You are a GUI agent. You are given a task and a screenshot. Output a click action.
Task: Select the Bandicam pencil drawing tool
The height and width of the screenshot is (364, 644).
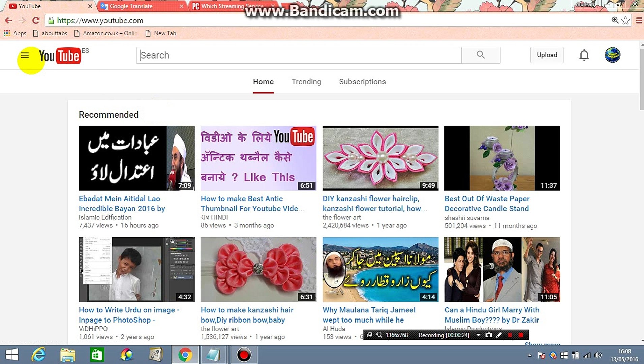click(x=499, y=335)
